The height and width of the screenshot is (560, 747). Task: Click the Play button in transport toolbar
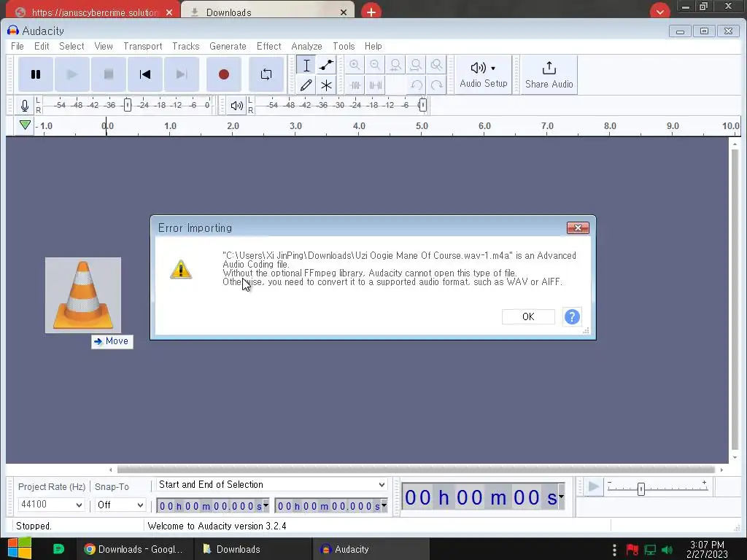72,74
